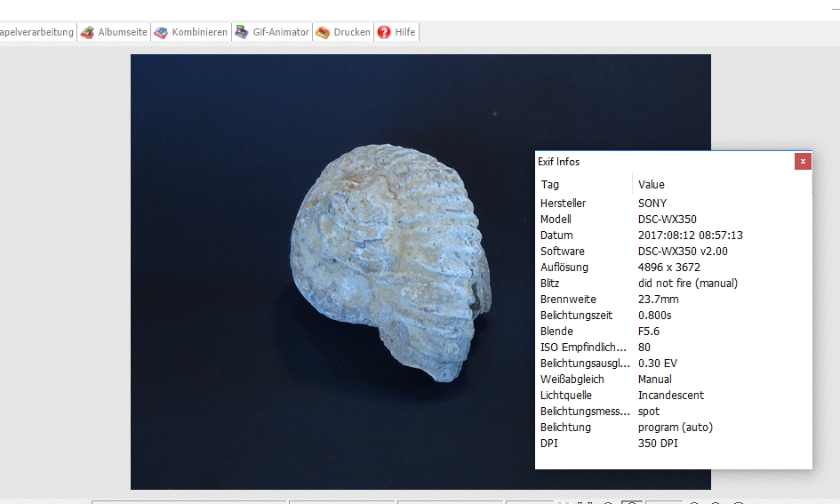Click the Value column header

(652, 185)
